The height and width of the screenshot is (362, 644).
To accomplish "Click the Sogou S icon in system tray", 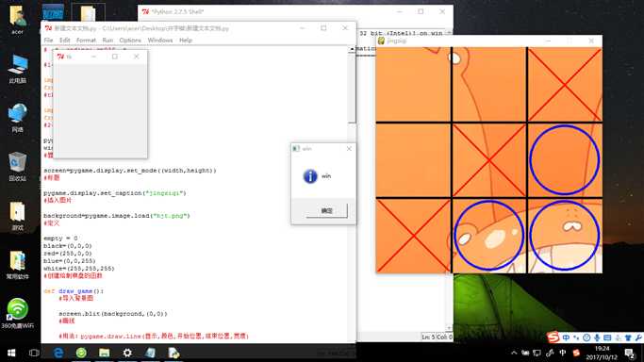I will 577,353.
